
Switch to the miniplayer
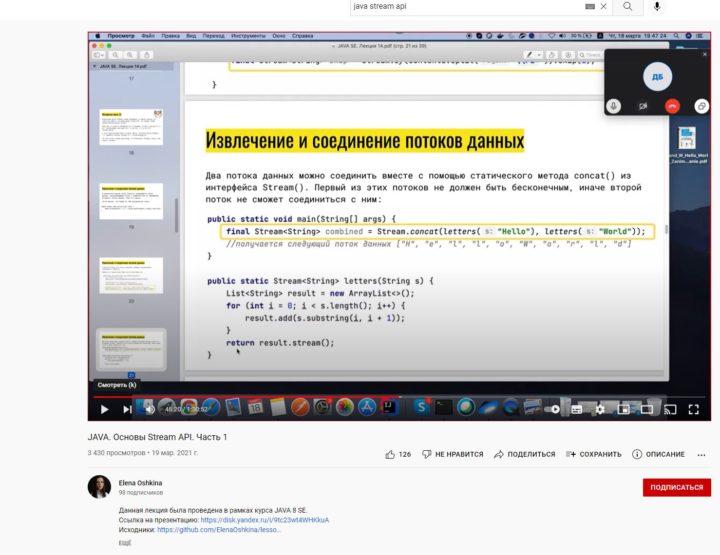click(x=623, y=409)
